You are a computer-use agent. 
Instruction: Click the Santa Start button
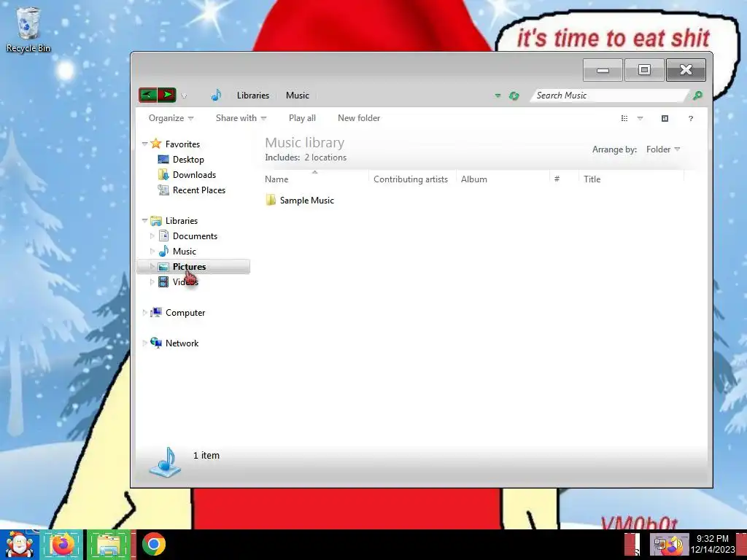pyautogui.click(x=19, y=545)
